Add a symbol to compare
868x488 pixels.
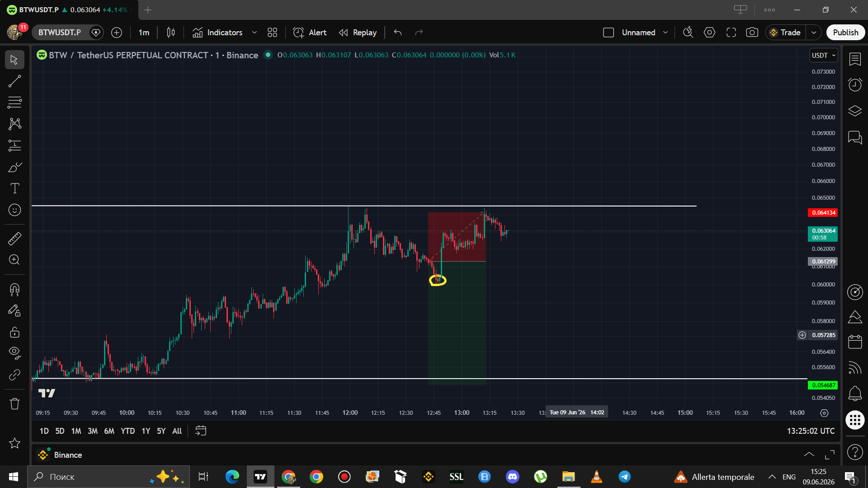coord(117,33)
